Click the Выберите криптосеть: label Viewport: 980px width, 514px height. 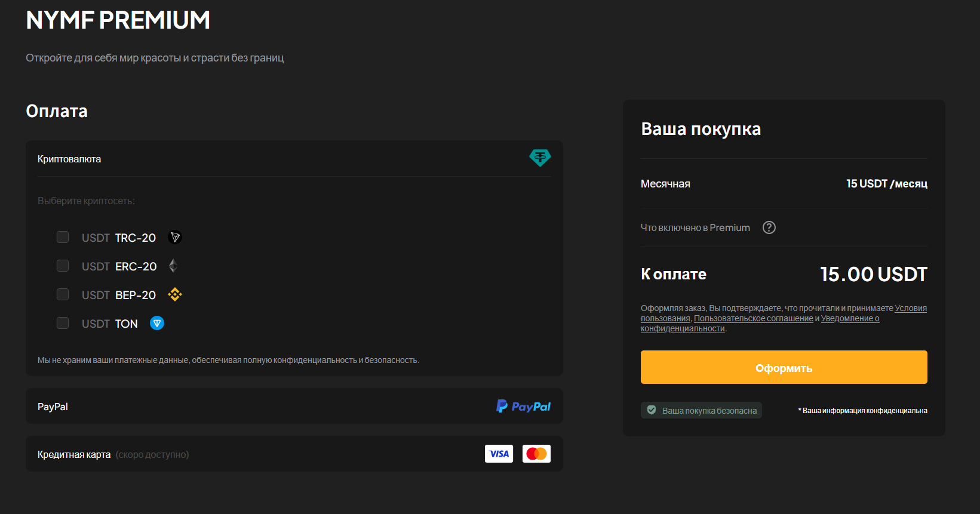87,201
